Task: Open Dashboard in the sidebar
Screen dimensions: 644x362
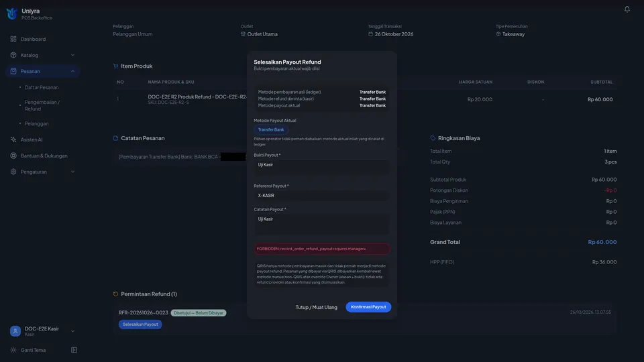Action: click(34, 39)
